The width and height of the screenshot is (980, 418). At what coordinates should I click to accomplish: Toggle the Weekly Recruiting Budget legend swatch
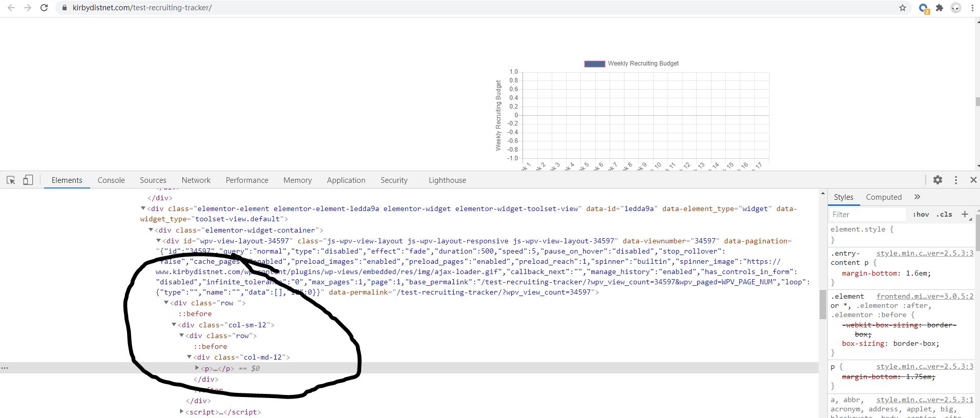(595, 64)
